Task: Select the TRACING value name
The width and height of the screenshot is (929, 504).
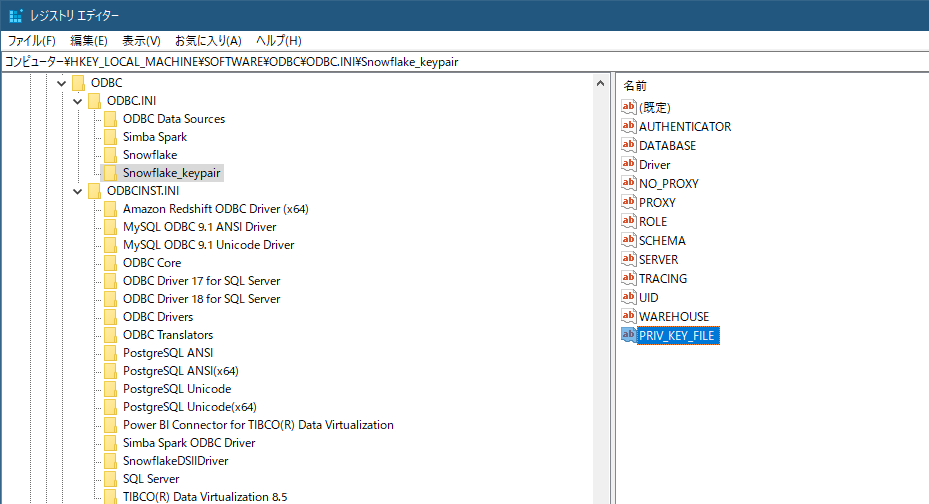Action: pyautogui.click(x=662, y=278)
